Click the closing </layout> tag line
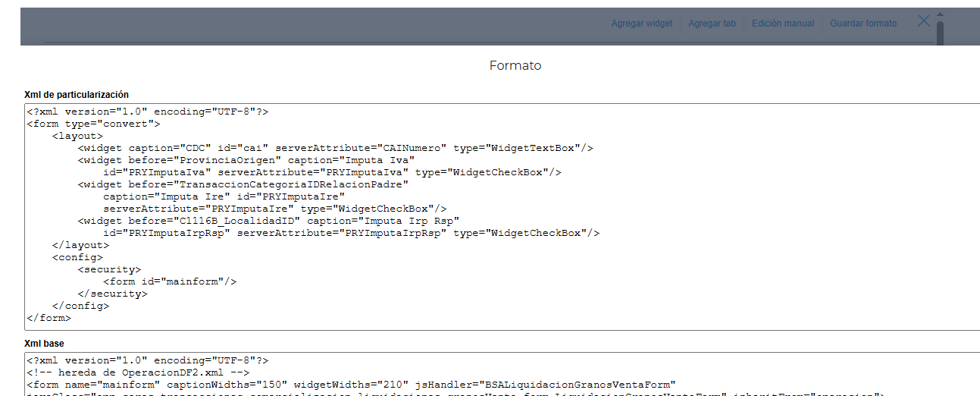The image size is (980, 396). (80, 245)
